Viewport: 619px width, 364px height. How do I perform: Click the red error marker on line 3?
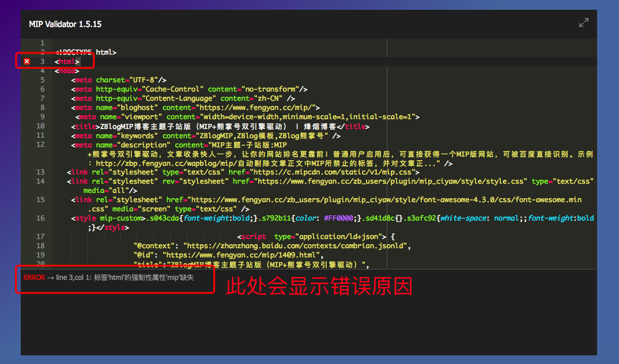pyautogui.click(x=27, y=61)
